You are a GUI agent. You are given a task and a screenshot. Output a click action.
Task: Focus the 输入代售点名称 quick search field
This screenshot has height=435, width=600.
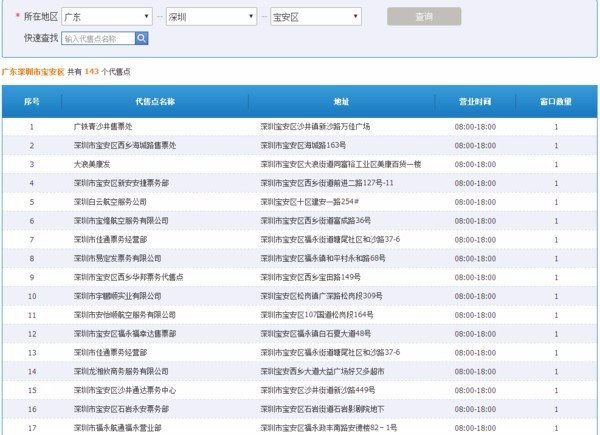point(98,38)
